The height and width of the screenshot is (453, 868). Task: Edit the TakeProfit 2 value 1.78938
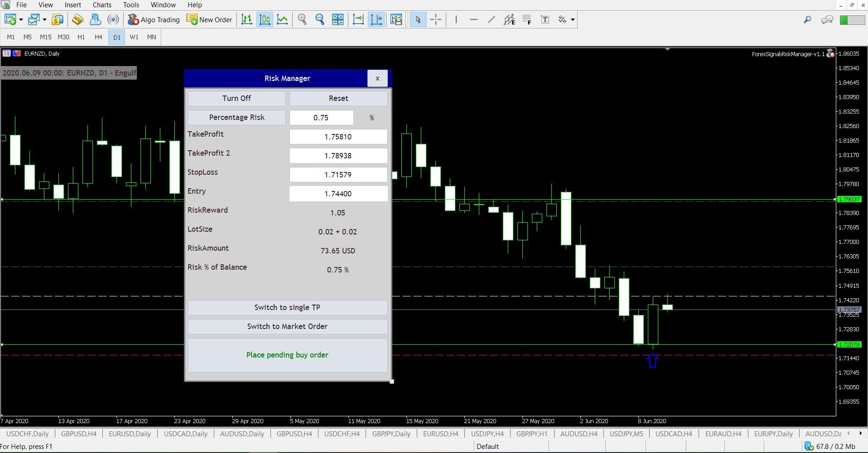pyautogui.click(x=338, y=156)
